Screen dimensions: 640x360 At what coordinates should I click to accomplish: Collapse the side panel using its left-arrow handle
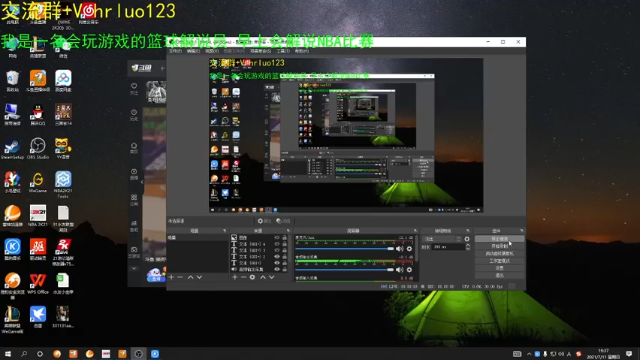142,182
